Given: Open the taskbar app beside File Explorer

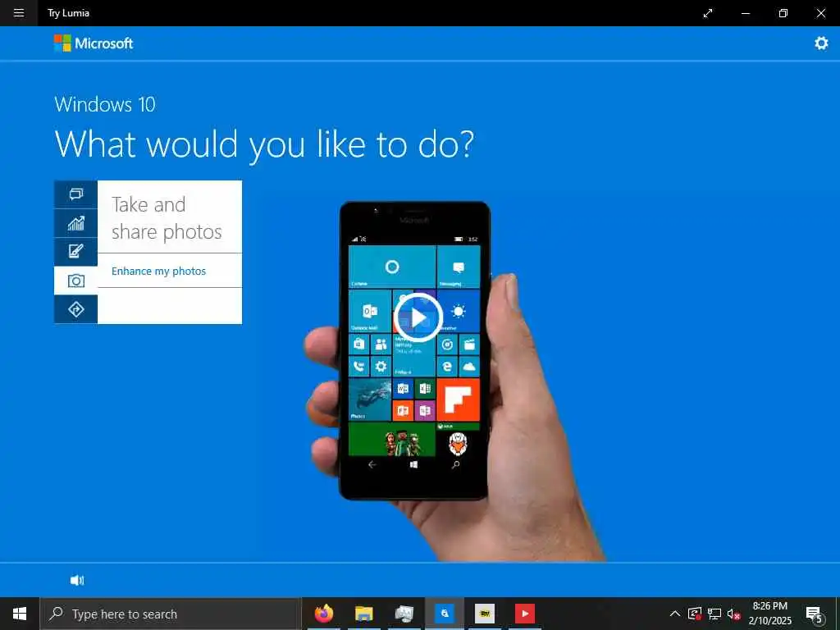Looking at the screenshot, I should point(404,614).
